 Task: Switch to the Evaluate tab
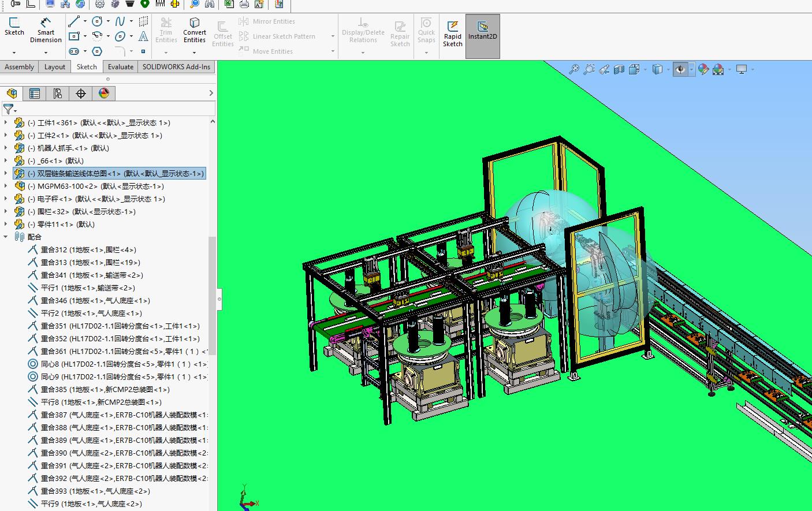[121, 67]
